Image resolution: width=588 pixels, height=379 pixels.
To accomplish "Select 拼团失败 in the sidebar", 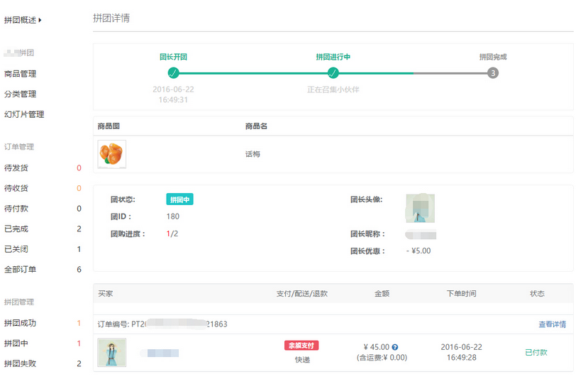I will (20, 363).
